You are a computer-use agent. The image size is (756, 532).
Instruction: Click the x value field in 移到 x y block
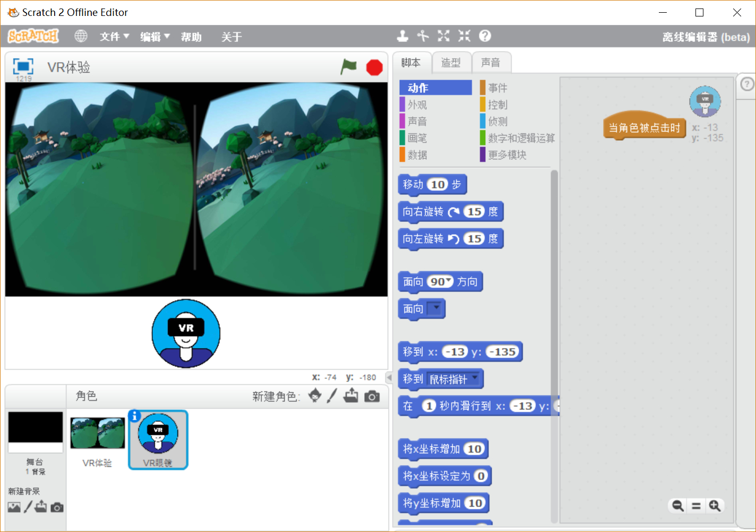455,351
